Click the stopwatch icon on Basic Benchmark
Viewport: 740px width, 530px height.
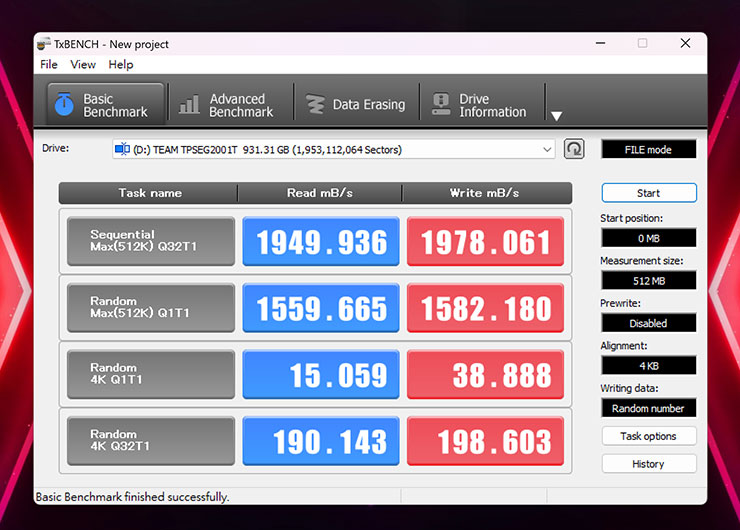click(64, 104)
